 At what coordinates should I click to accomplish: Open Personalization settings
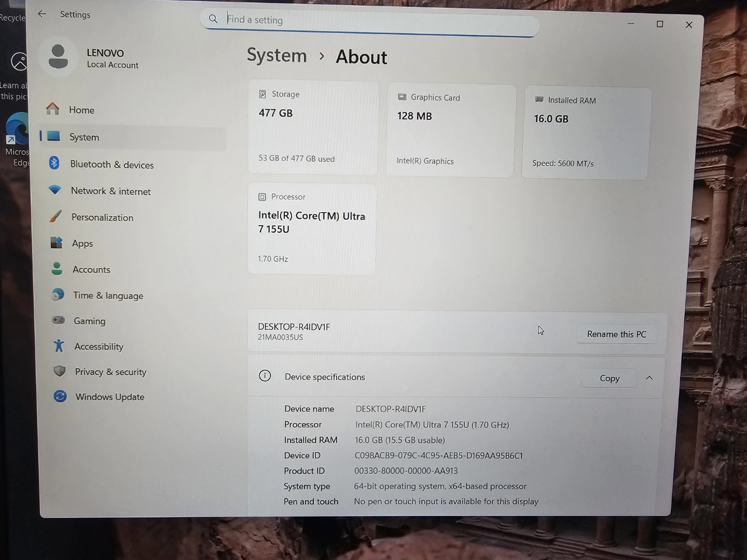134,217
